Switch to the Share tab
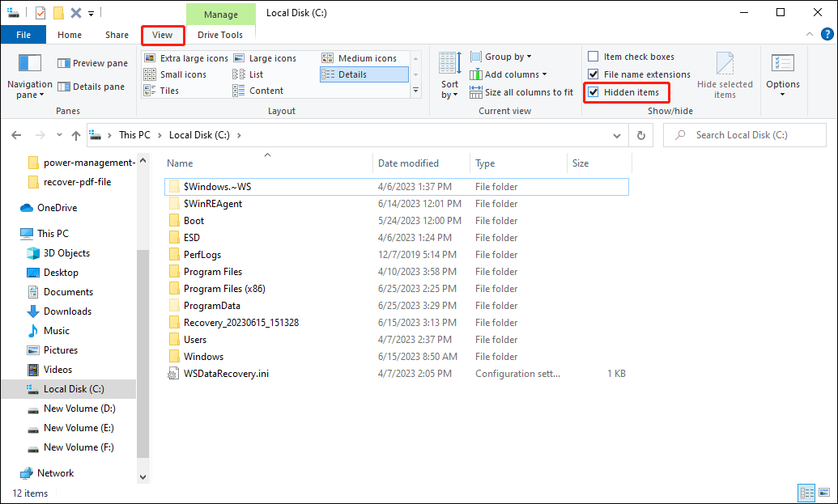838x504 pixels. tap(117, 35)
